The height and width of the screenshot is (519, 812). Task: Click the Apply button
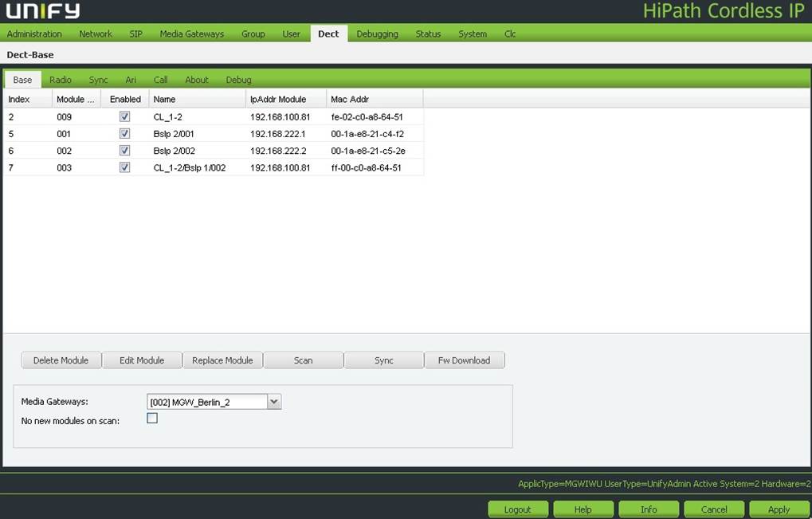tap(779, 509)
